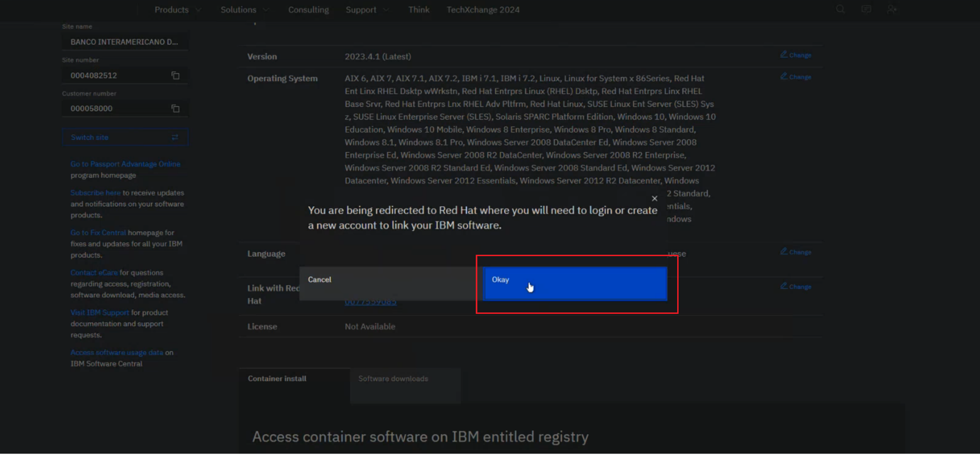
Task: Click the Access container software heading
Action: [x=420, y=437]
